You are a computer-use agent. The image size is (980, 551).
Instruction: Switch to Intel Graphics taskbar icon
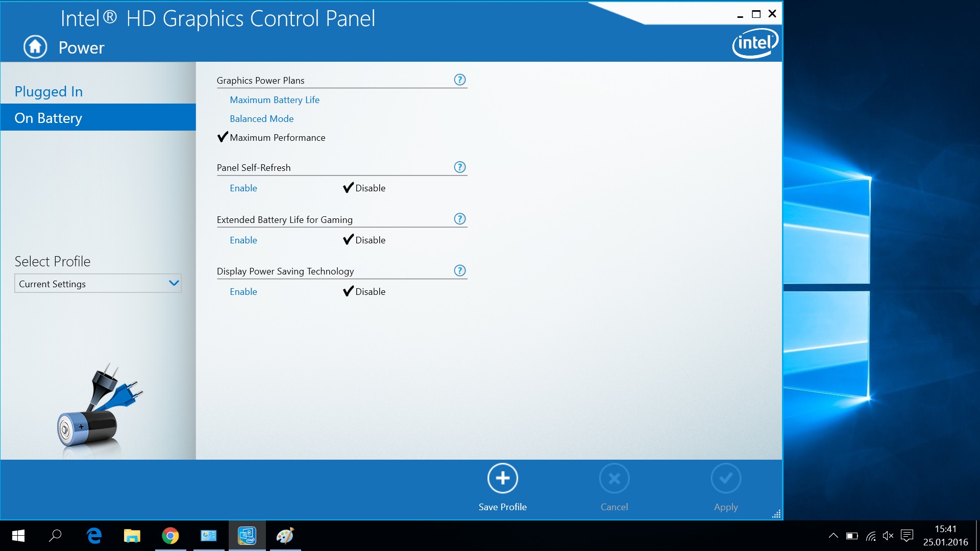click(x=247, y=536)
